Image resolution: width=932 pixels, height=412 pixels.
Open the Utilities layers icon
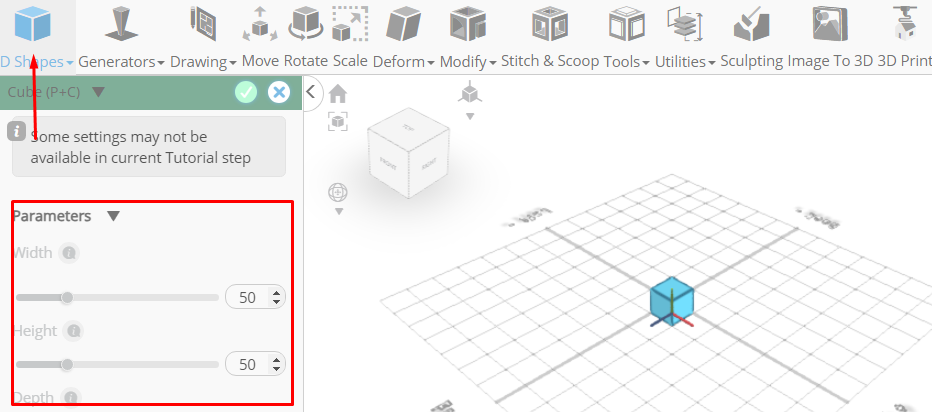(685, 24)
